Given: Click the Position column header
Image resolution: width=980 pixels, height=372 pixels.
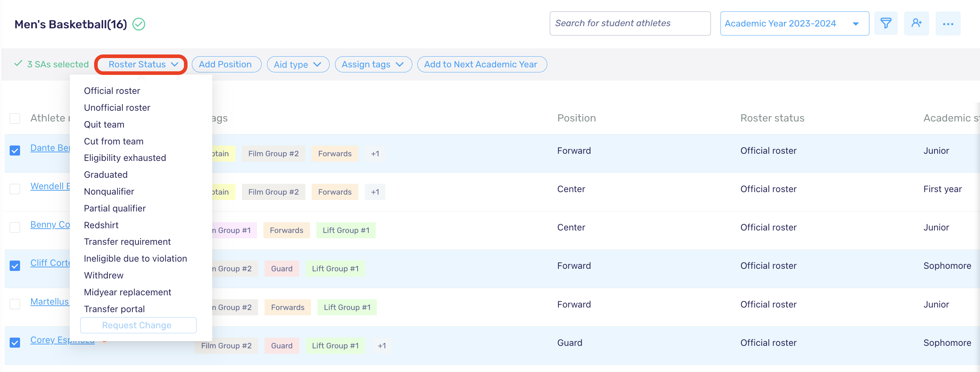Looking at the screenshot, I should tap(576, 118).
